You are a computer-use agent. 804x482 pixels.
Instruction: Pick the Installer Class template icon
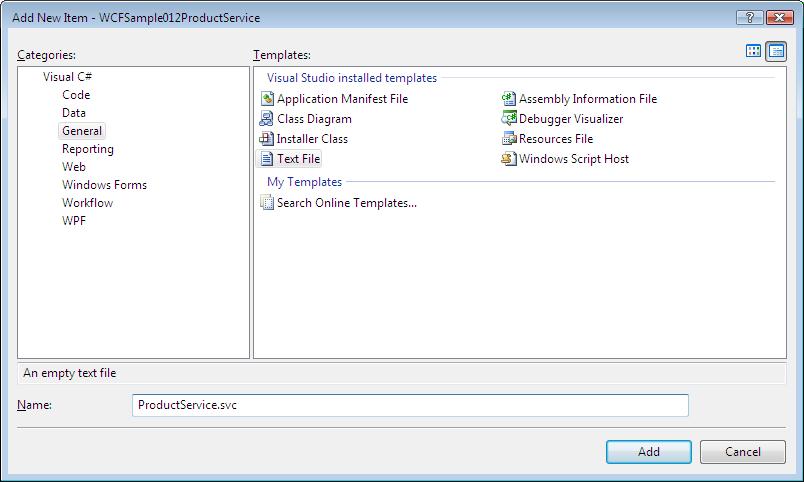pos(266,138)
